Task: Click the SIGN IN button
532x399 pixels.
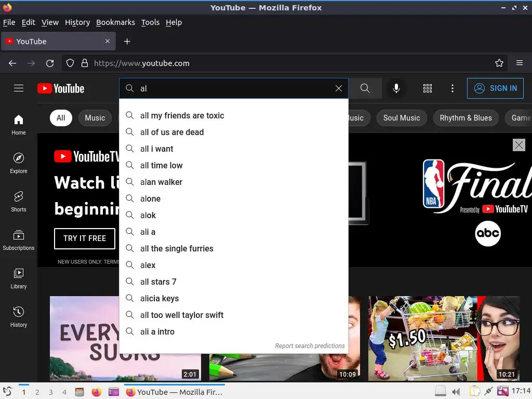Action: [495, 88]
